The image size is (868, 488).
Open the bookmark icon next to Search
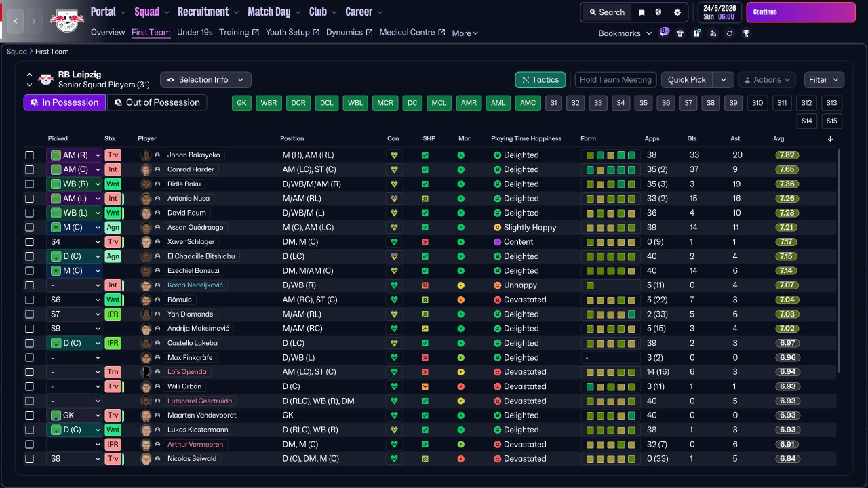pos(642,12)
